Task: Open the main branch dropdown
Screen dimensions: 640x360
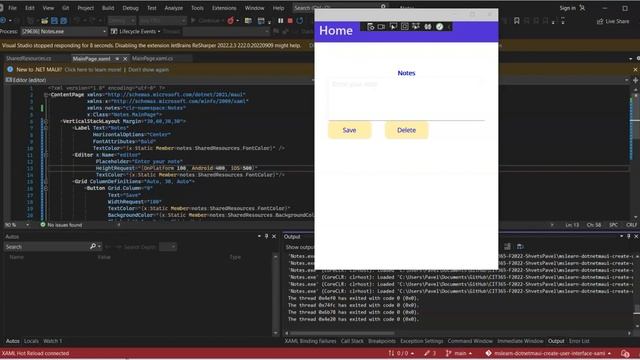Action: (x=459, y=353)
